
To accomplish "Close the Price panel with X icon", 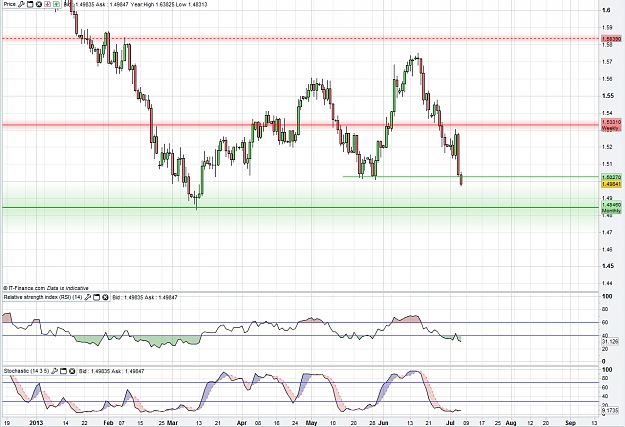I will click(x=39, y=4).
